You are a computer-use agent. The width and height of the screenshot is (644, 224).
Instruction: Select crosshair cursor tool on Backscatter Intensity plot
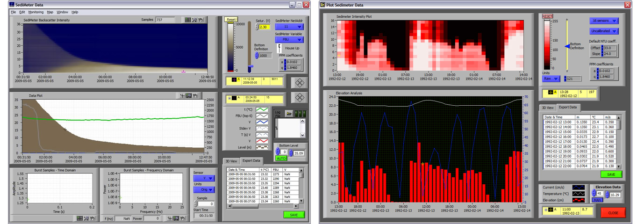click(x=188, y=20)
